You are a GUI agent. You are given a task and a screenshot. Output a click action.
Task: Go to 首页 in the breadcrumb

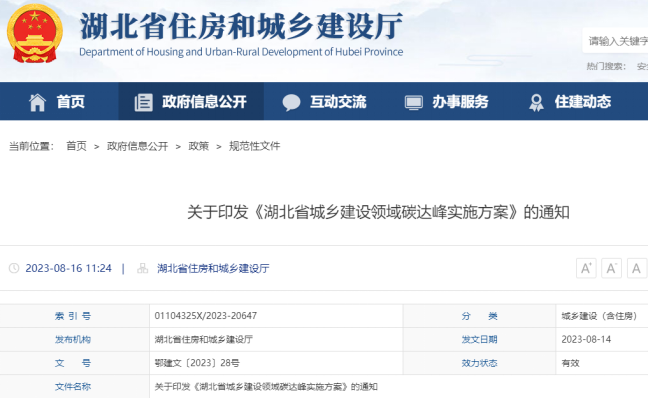77,146
